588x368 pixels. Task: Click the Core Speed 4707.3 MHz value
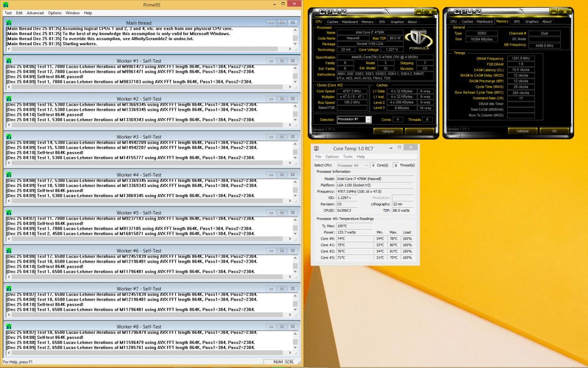point(352,91)
